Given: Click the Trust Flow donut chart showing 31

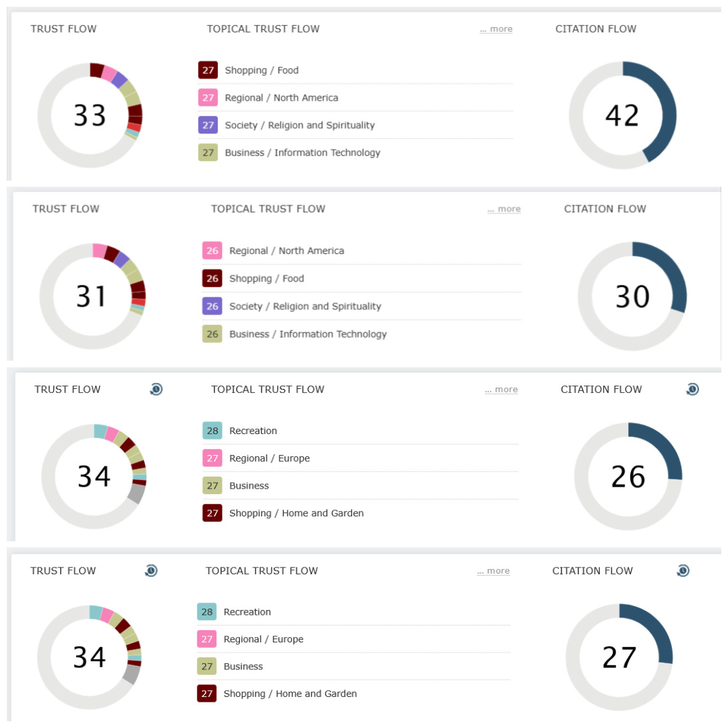Looking at the screenshot, I should tap(92, 296).
